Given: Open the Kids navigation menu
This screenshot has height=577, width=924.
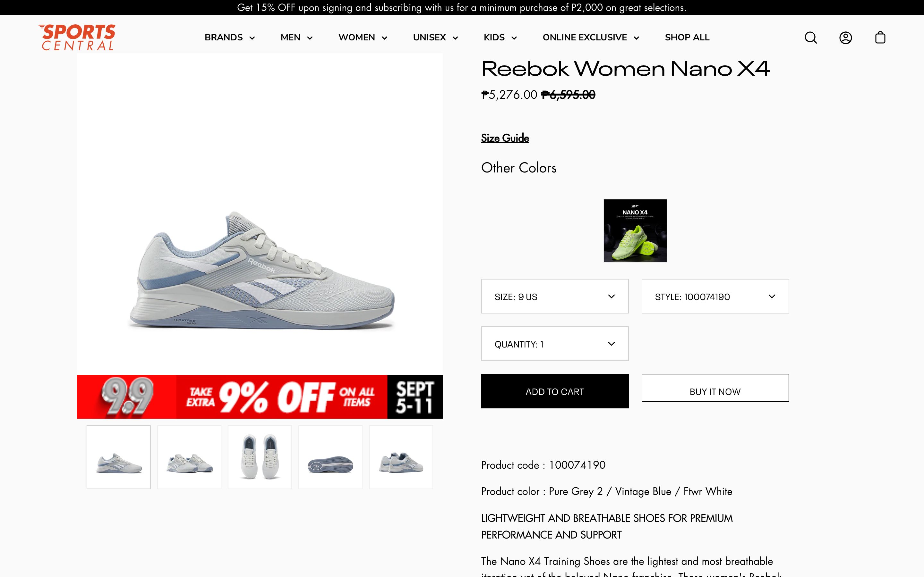Looking at the screenshot, I should click(500, 38).
